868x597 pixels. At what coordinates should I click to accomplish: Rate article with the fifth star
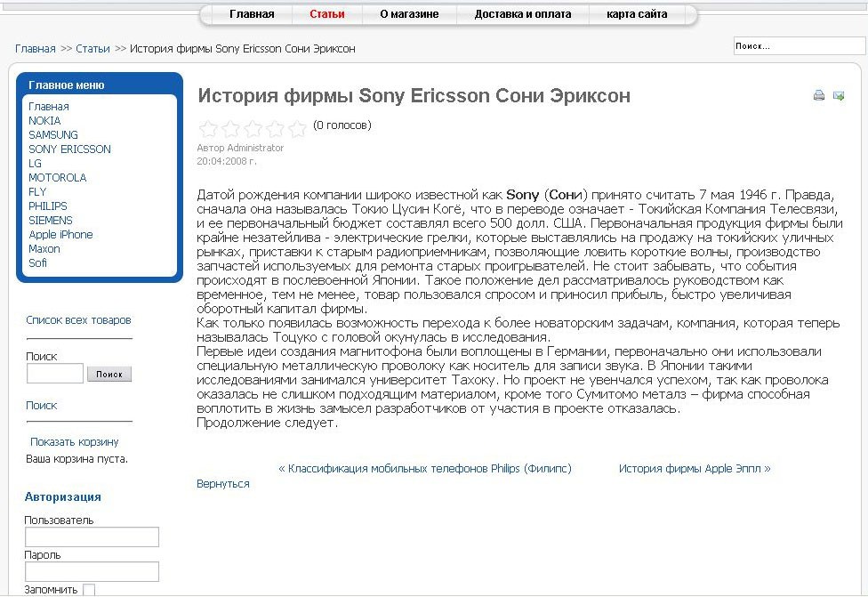point(297,128)
